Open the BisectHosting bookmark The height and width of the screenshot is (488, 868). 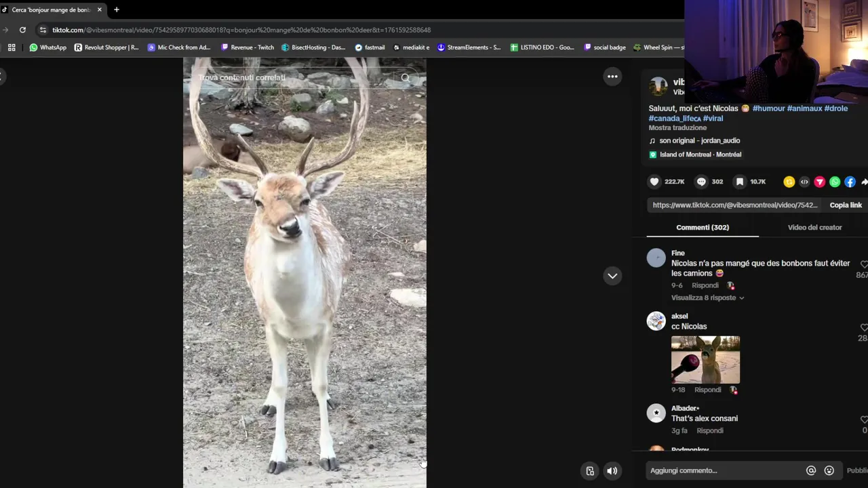pyautogui.click(x=313, y=47)
